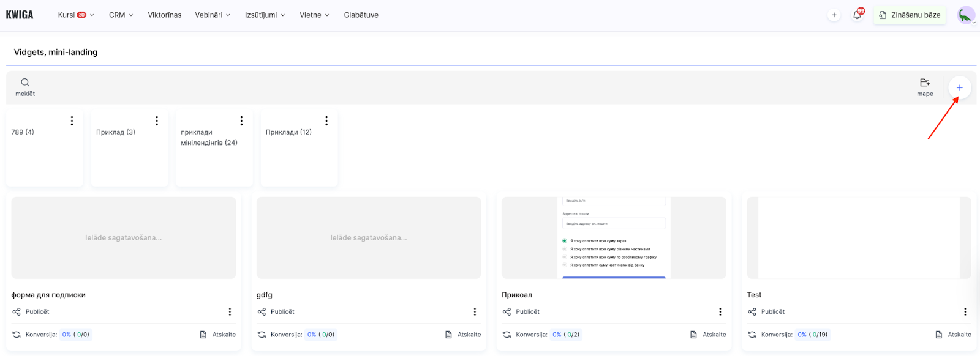
Task: Open the user avatar menu
Action: coord(966,15)
